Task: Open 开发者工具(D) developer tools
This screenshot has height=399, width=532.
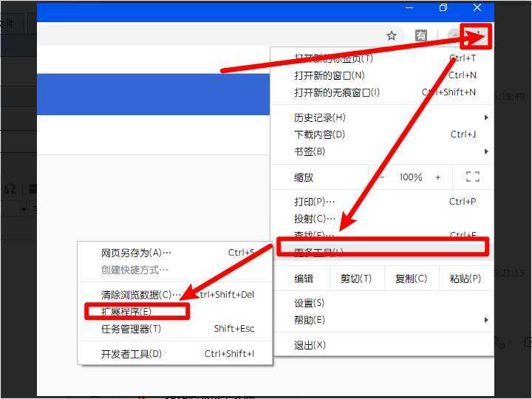Action: click(x=175, y=354)
